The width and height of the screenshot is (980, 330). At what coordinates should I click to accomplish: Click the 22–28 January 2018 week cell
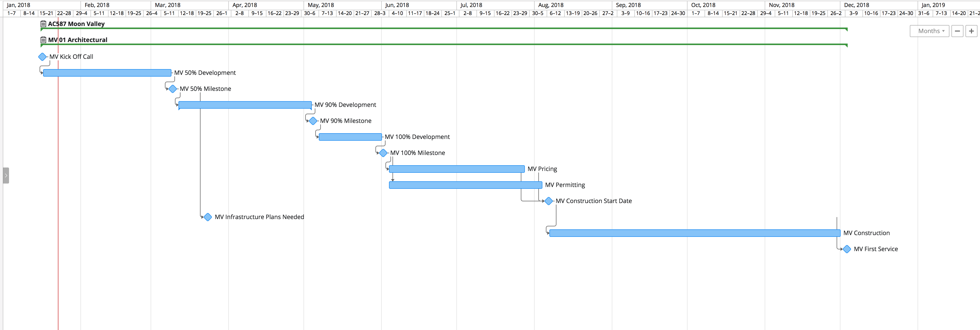[x=64, y=13]
